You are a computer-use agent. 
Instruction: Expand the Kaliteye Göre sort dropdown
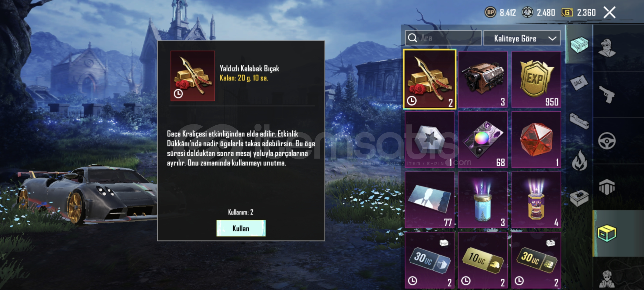point(522,38)
